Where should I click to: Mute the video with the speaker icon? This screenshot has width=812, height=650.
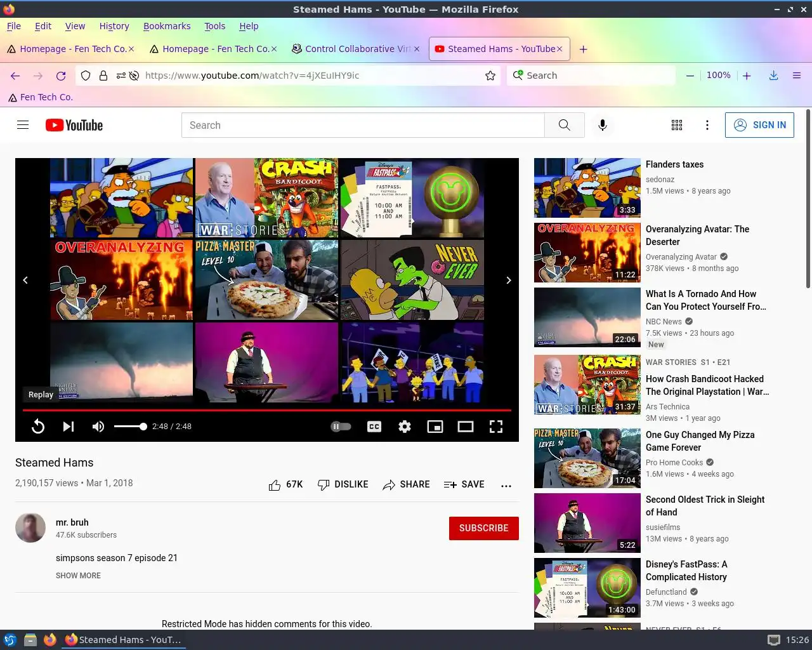point(98,427)
